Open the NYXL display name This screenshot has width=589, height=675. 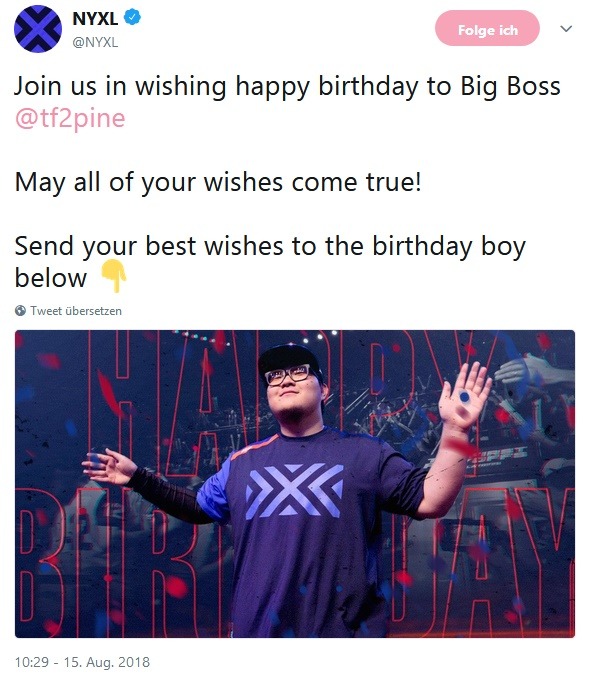point(95,18)
